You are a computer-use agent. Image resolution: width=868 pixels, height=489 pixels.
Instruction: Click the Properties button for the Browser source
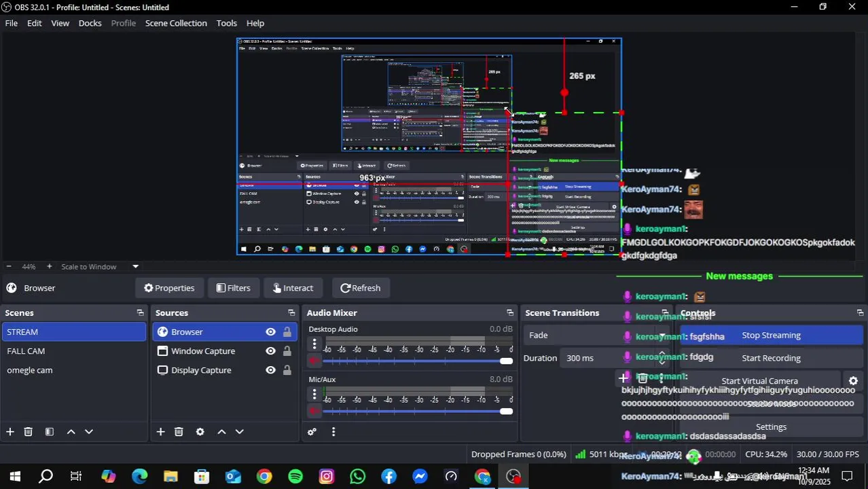click(x=169, y=288)
